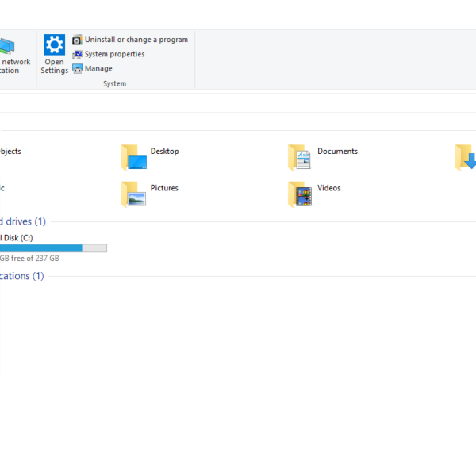Click the Open Settings gear icon
Viewport: 476px width, 476px height.
[54, 44]
